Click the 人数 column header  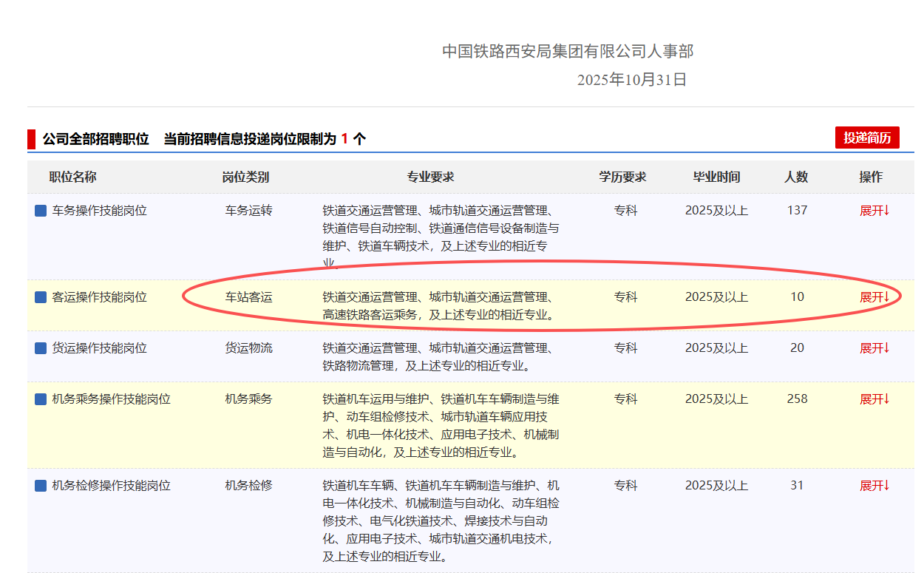pyautogui.click(x=796, y=177)
